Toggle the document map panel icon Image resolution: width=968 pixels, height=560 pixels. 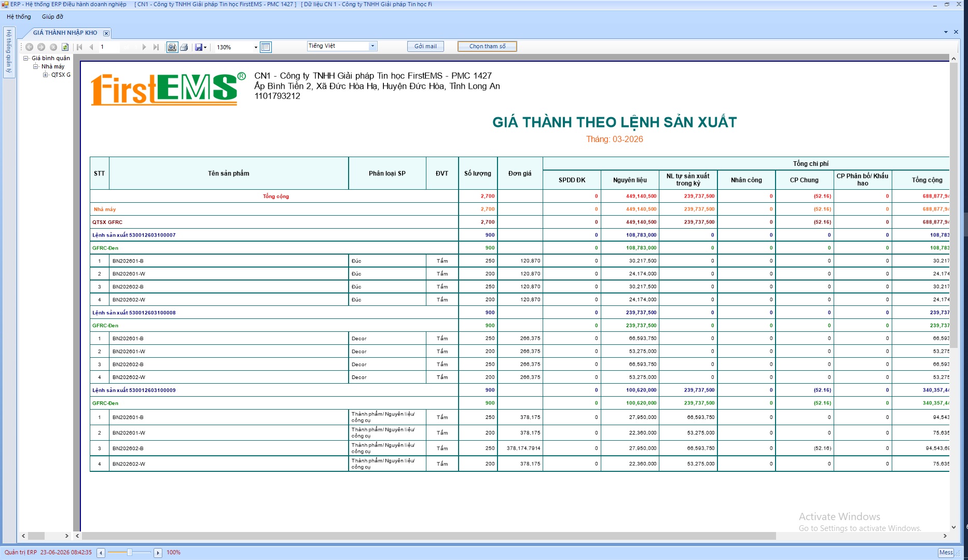(x=266, y=47)
